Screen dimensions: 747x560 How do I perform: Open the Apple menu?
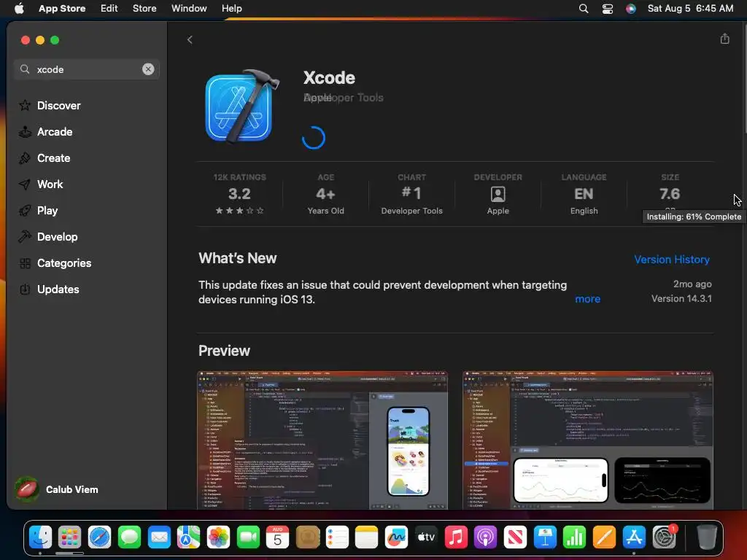coord(19,8)
